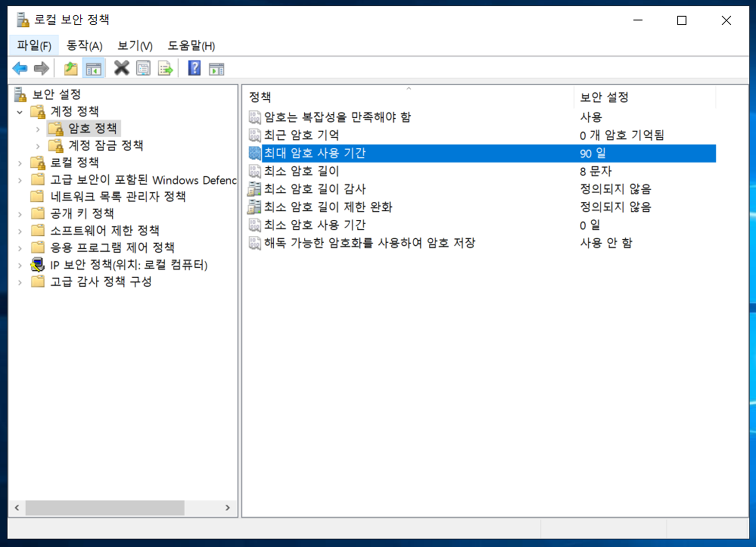The width and height of the screenshot is (756, 547).
Task: Click the 계정 잠금 정책 folder icon
Action: 56,145
